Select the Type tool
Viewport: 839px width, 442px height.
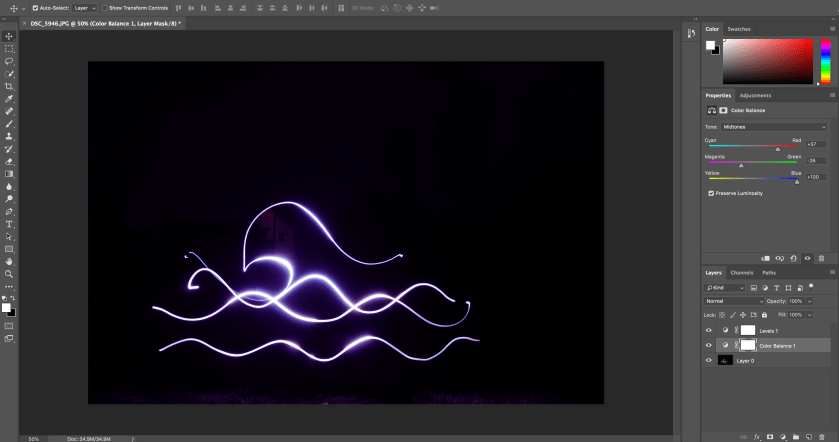[x=9, y=224]
